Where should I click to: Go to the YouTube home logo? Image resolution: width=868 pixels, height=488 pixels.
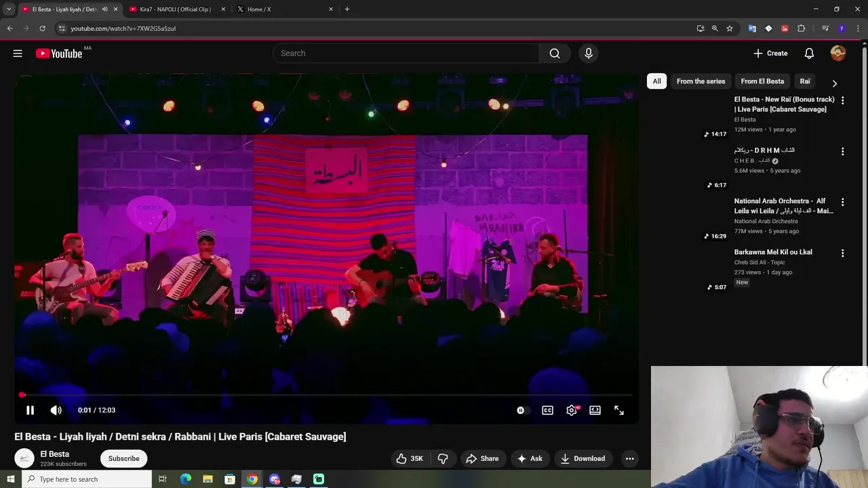tap(59, 54)
